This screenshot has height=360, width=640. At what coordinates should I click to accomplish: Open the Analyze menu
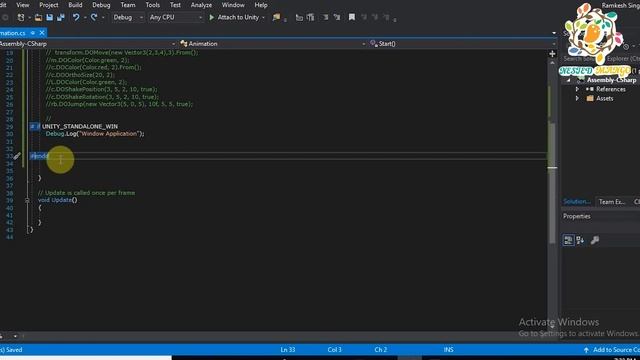(x=201, y=5)
